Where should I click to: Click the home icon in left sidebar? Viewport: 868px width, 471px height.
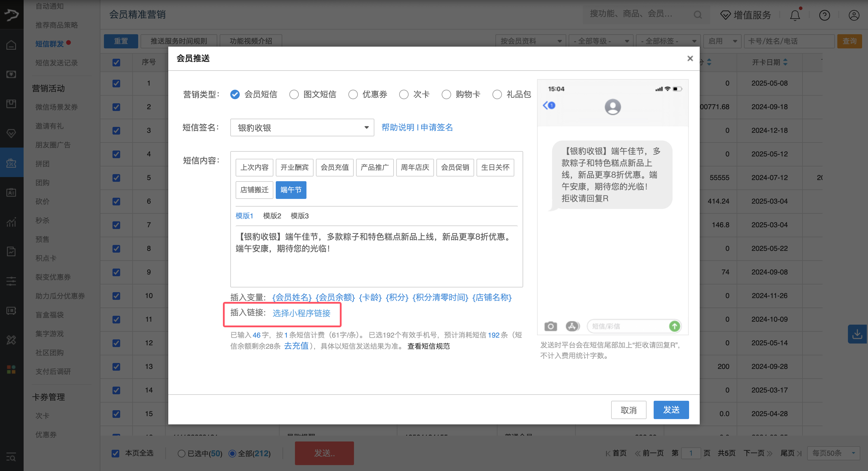point(11,45)
